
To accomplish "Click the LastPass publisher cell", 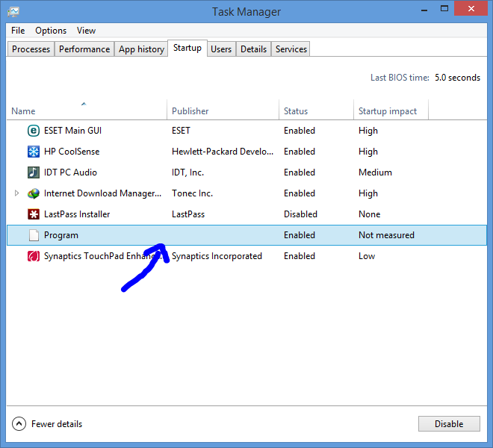I will pyautogui.click(x=188, y=214).
